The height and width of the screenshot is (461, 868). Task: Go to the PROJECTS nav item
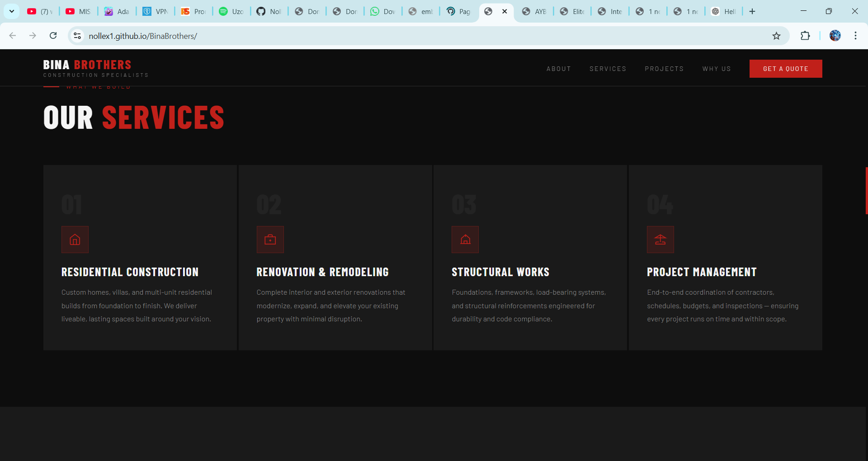click(664, 69)
